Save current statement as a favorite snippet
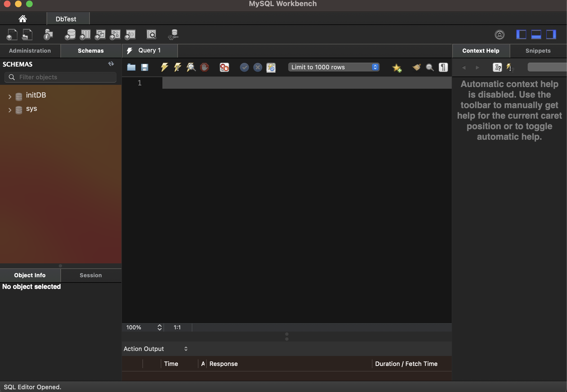Viewport: 567px width, 392px height. coord(397,68)
